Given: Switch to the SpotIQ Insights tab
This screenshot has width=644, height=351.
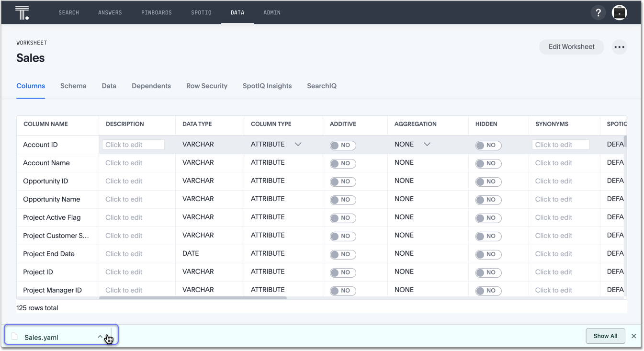Looking at the screenshot, I should coord(267,86).
